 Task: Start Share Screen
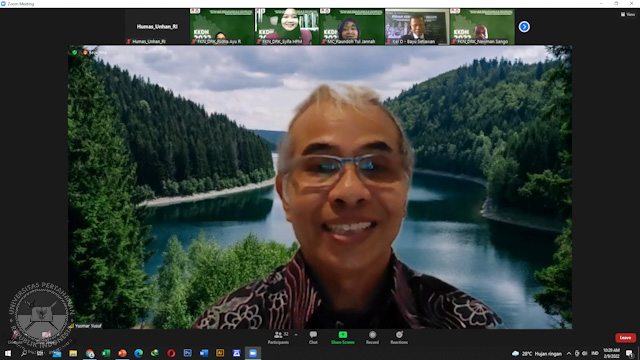pos(342,338)
